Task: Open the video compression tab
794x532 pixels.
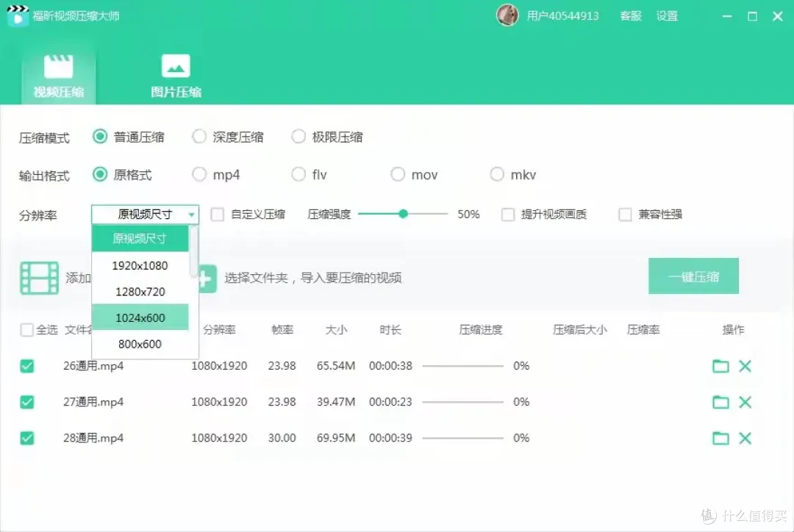Action: [x=58, y=76]
